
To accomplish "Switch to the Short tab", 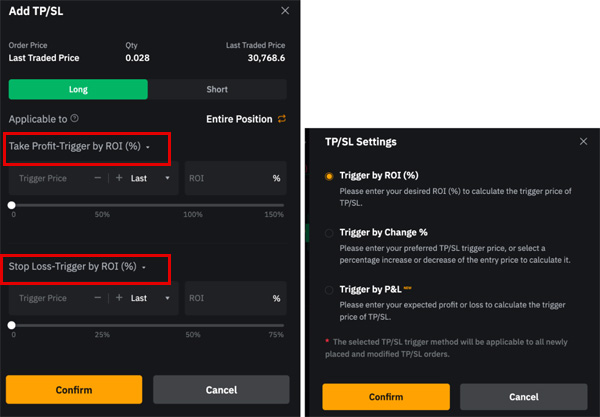I will (217, 90).
